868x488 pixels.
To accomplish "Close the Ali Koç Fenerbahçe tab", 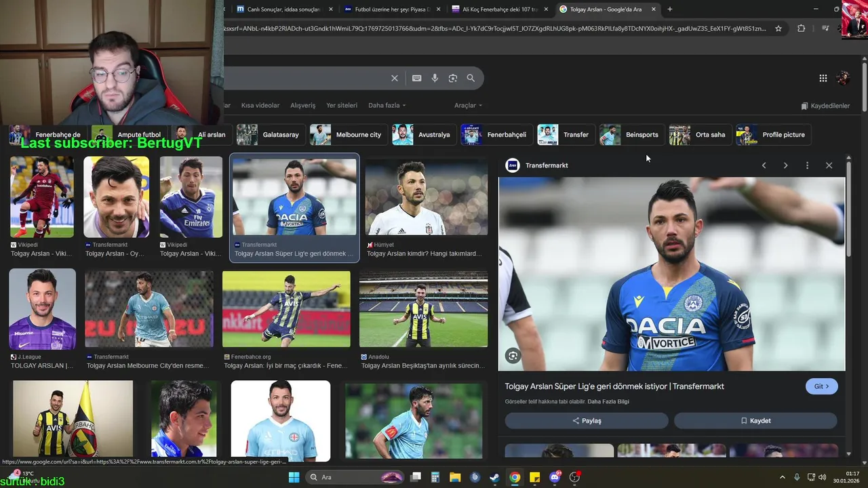I will click(546, 9).
